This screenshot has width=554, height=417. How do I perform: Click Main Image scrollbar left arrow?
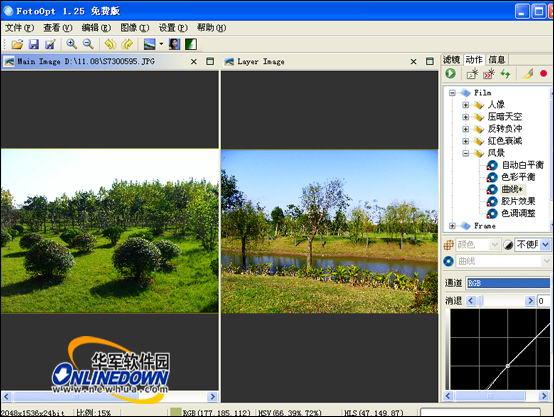pos(6,397)
